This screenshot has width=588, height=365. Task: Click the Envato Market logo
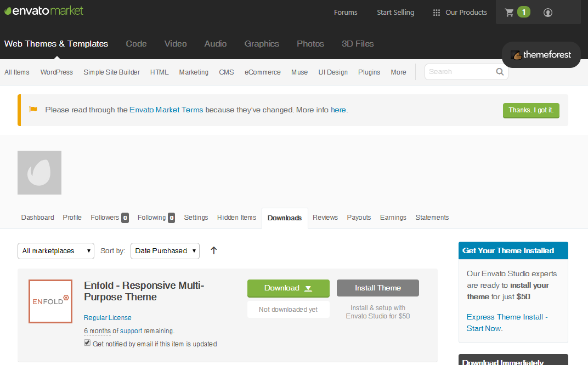click(x=44, y=10)
